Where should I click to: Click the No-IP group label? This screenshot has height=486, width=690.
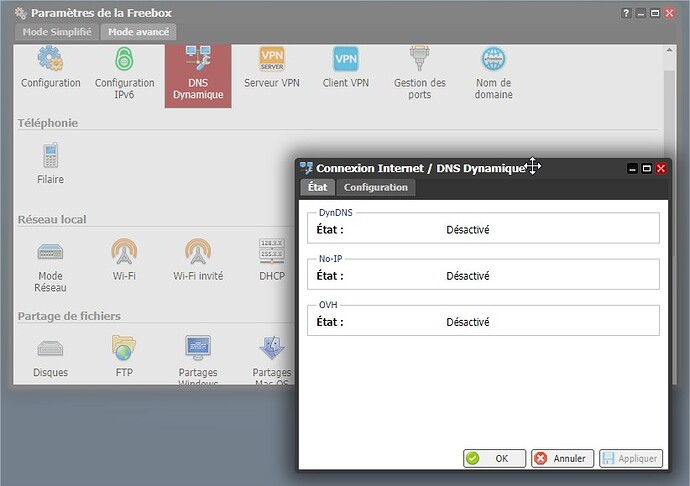(330, 259)
